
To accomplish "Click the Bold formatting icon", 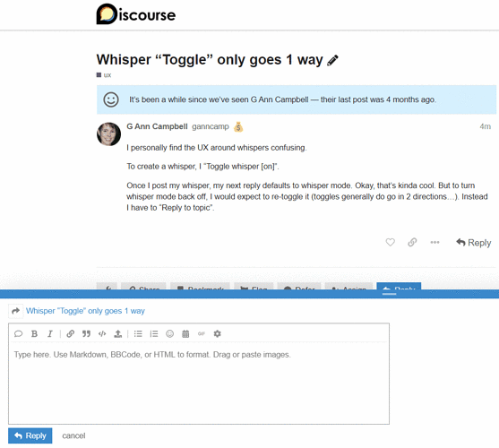I will click(x=34, y=334).
